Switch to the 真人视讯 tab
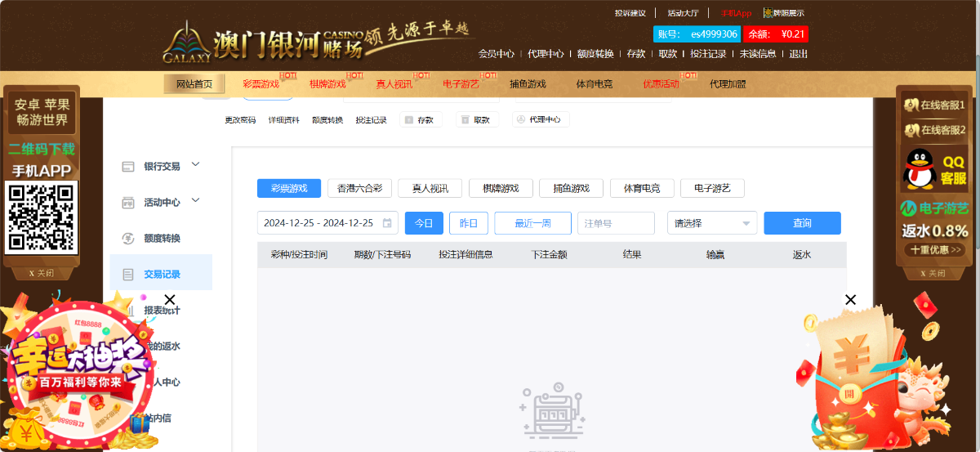This screenshot has width=980, height=452. coord(430,188)
